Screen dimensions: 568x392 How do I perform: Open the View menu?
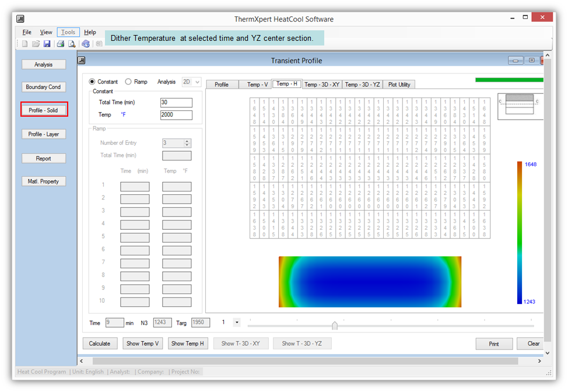click(x=46, y=32)
